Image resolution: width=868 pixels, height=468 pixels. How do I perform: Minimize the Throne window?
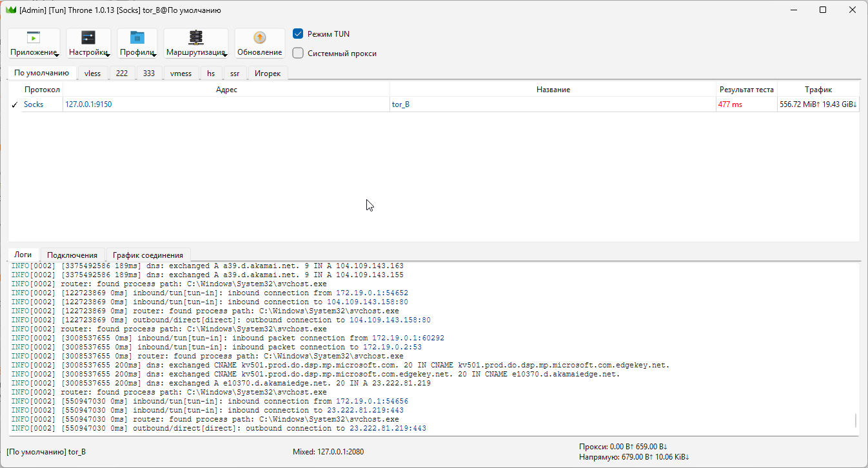(793, 10)
